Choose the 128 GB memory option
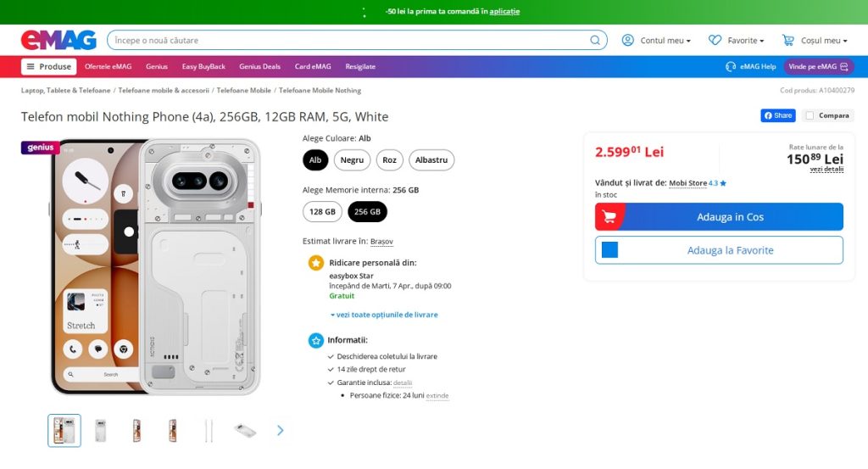Image resolution: width=868 pixels, height=469 pixels. click(x=322, y=211)
